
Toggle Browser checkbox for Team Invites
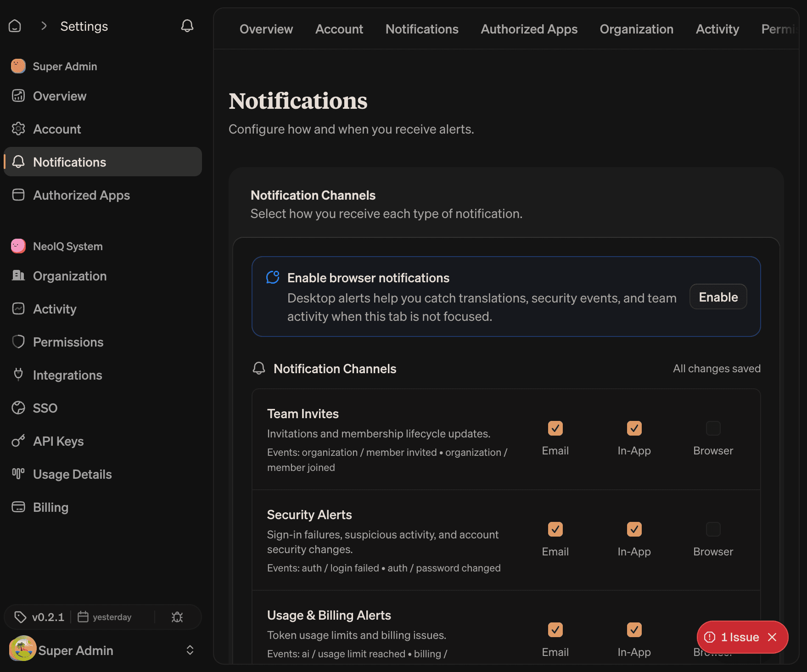tap(713, 428)
